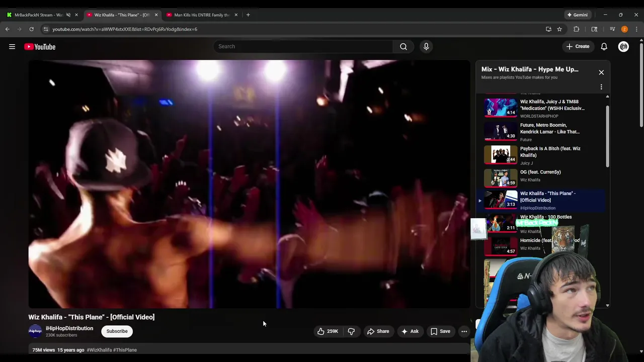Screen dimensions: 644x362
Task: Close the Mix playlist panel
Action: [601, 72]
